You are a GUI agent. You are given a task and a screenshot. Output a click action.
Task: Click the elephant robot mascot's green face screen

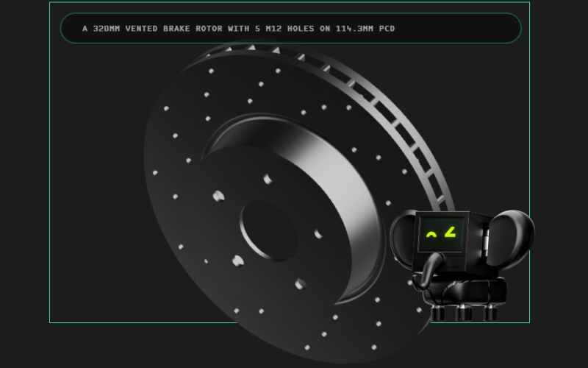point(442,234)
